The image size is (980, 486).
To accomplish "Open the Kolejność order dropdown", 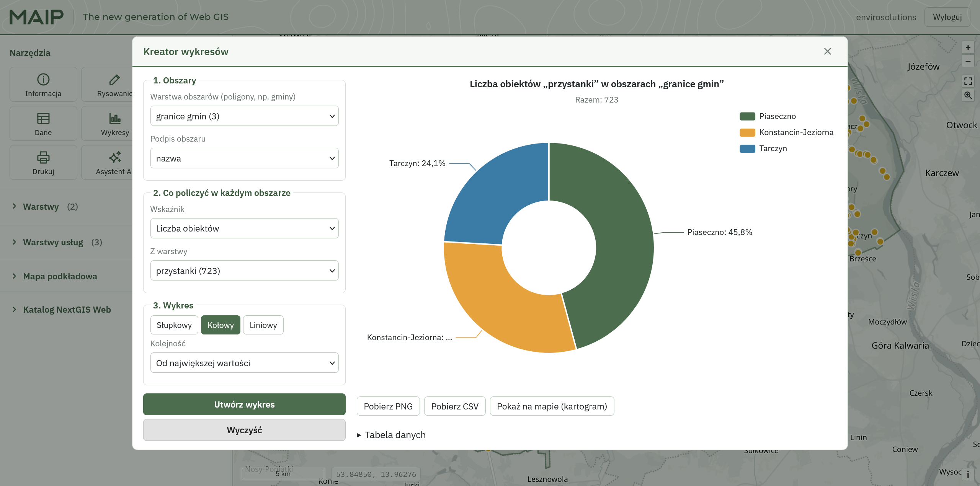I will point(245,363).
